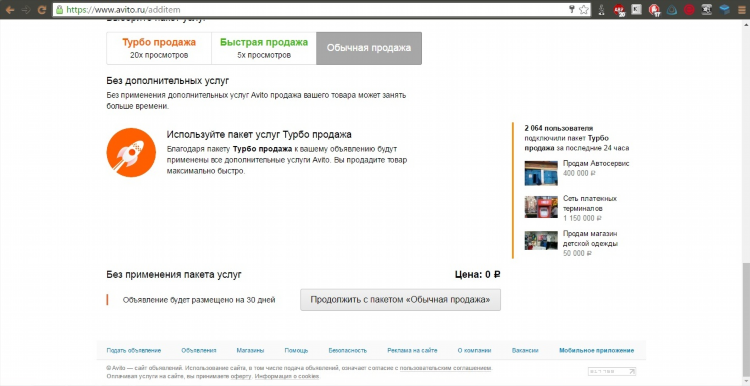Open footer link Безопасность

348,350
